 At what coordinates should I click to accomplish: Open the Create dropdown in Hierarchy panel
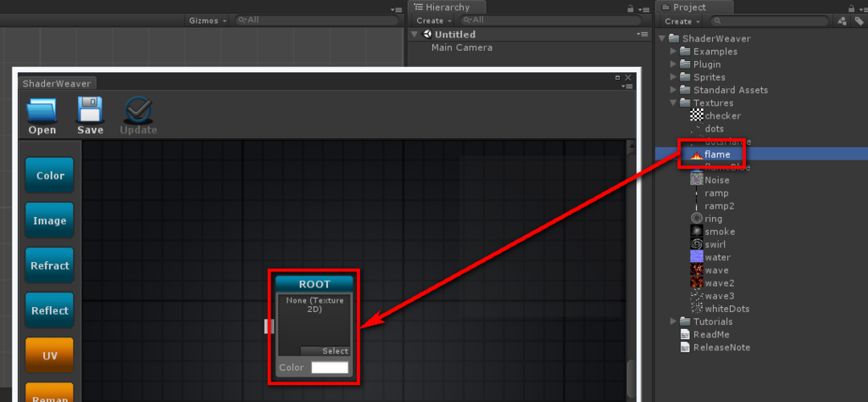click(433, 20)
